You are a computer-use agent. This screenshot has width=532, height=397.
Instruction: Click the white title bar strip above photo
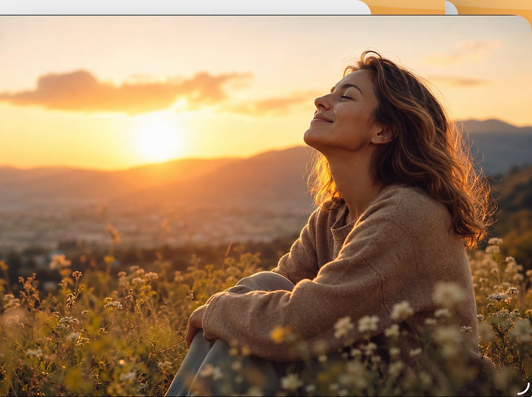tap(185, 7)
